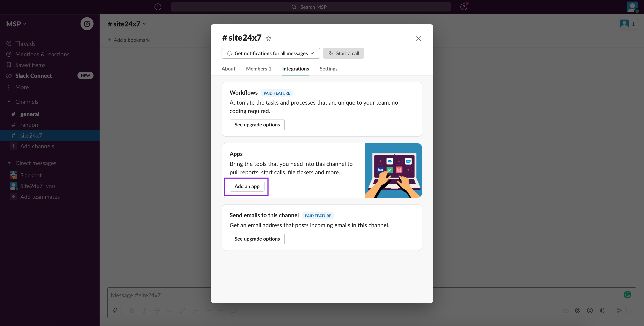Collapse the Direct messages section

(9, 163)
